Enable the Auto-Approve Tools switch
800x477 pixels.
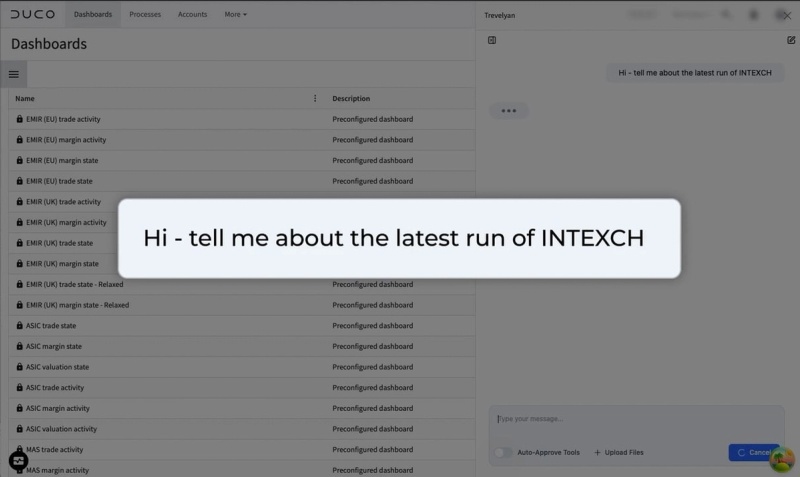pos(503,453)
